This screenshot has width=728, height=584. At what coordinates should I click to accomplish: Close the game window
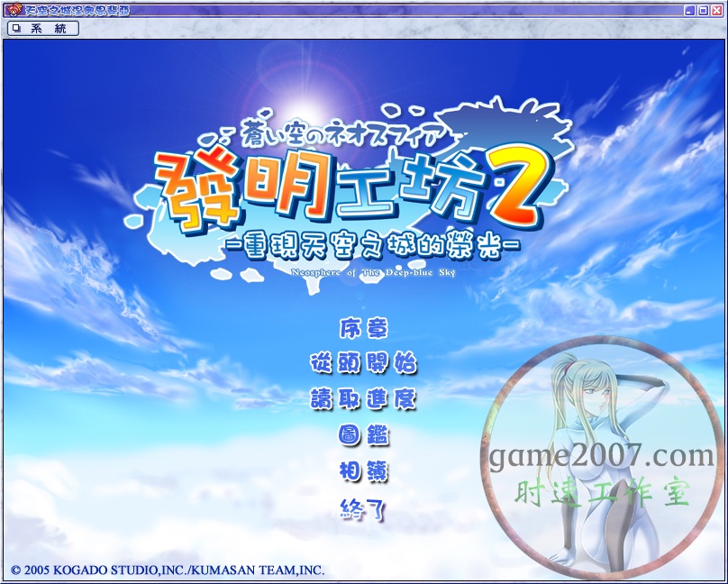coord(716,10)
